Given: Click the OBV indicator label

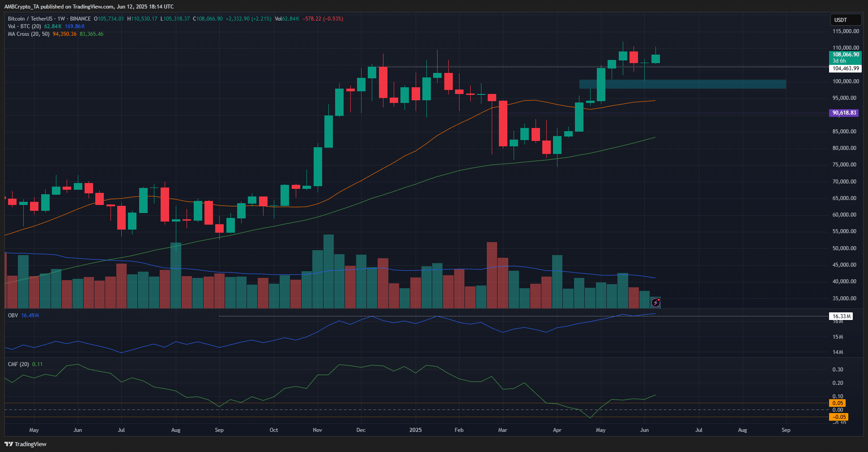Looking at the screenshot, I should (13, 316).
